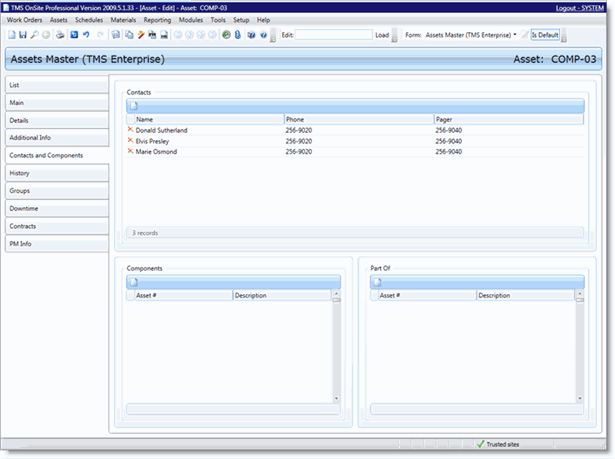
Task: Sort Contacts by Pager column header
Action: click(x=509, y=119)
